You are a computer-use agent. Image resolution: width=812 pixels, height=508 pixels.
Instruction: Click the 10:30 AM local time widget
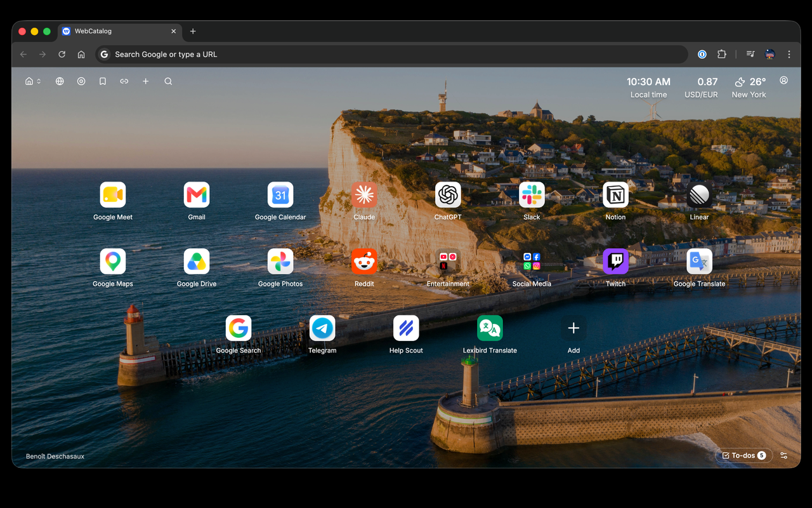pyautogui.click(x=648, y=88)
